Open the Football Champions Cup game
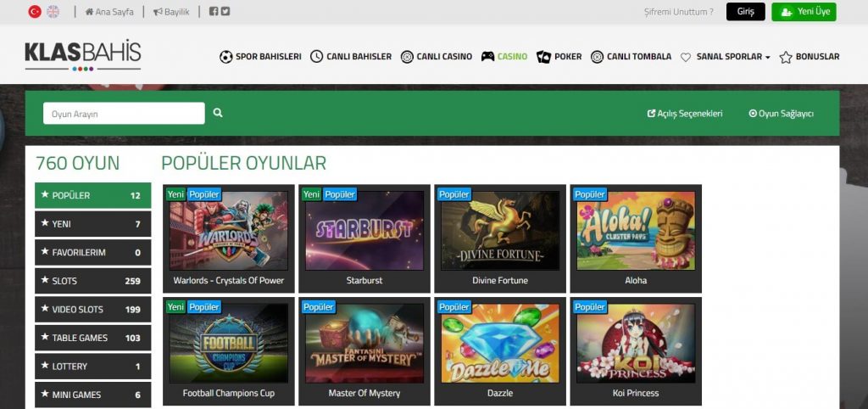 pyautogui.click(x=229, y=350)
